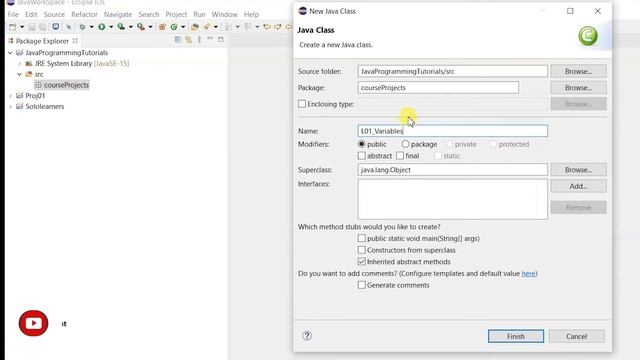
Task: Click Browse button for Package
Action: click(578, 87)
